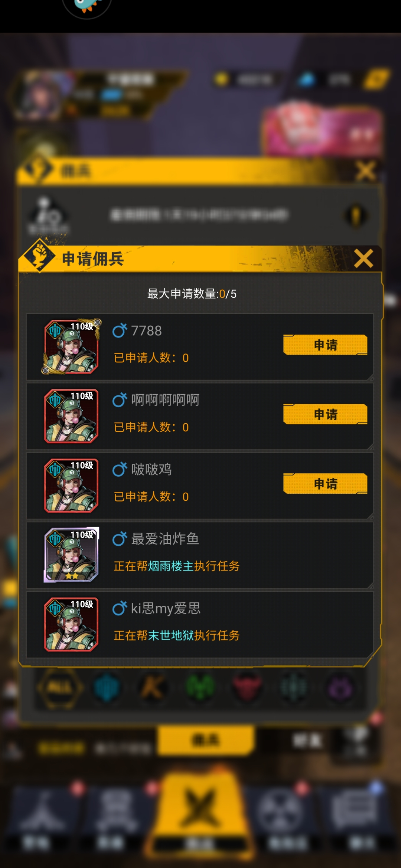The width and height of the screenshot is (401, 868).
Task: Pick the orange K faction filter
Action: pyautogui.click(x=153, y=687)
